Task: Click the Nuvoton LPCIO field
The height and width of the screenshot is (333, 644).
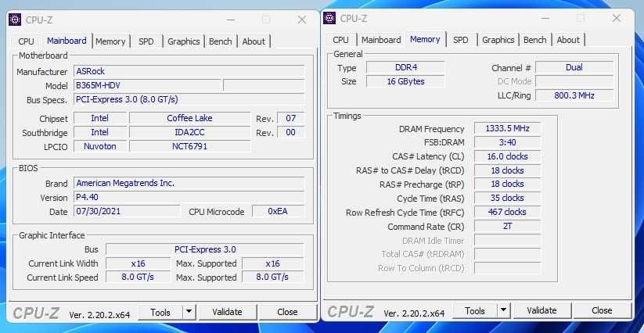Action: [100, 146]
